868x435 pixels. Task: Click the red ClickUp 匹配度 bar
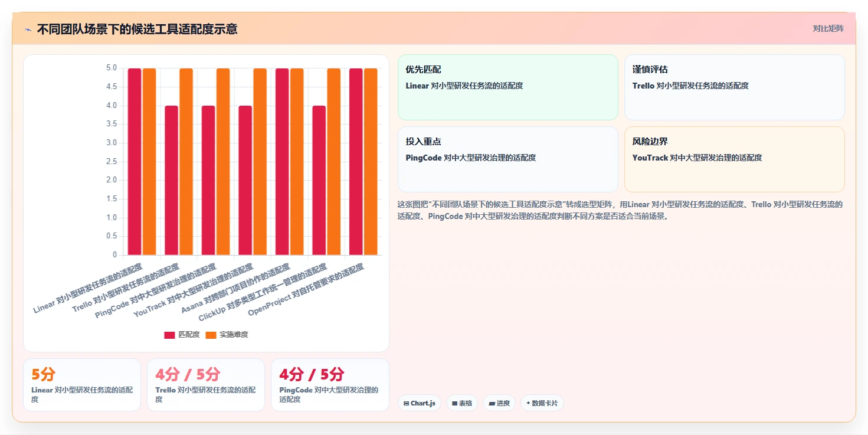(x=319, y=181)
